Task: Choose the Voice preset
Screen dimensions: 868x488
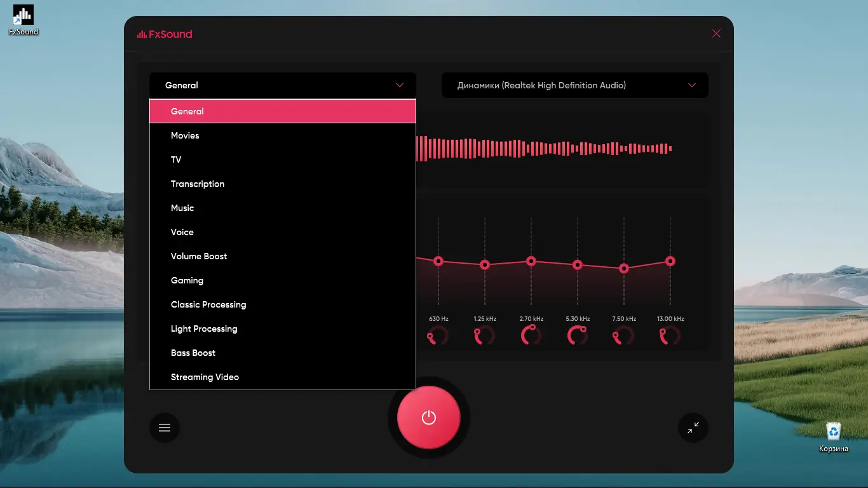Action: tap(283, 232)
